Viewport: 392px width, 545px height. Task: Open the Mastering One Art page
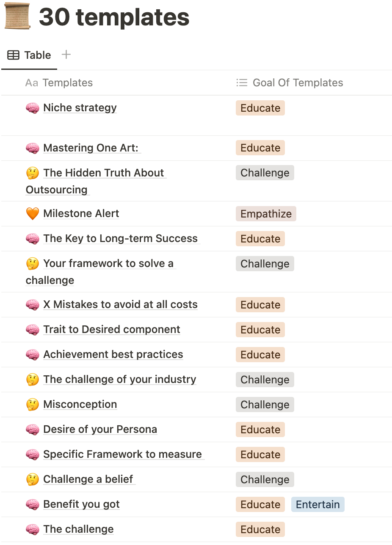(x=91, y=148)
